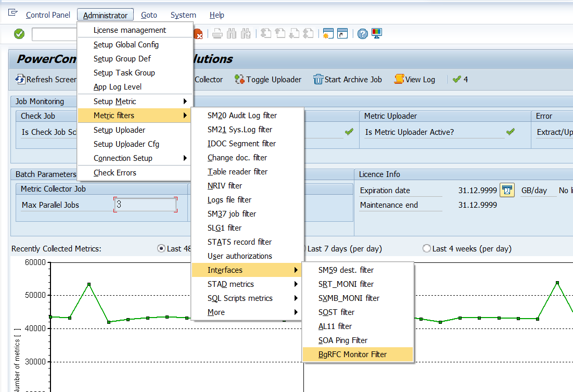Click the Create New Session icon
573x392 pixels.
click(x=328, y=34)
